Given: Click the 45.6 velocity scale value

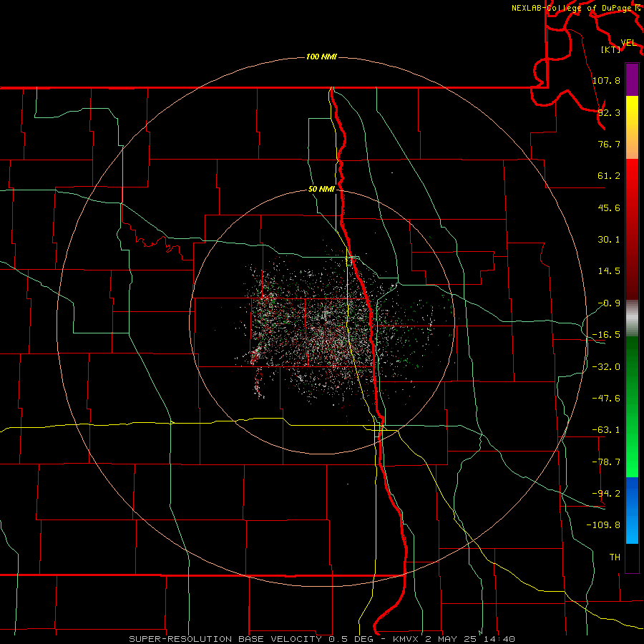Looking at the screenshot, I should pos(609,208).
